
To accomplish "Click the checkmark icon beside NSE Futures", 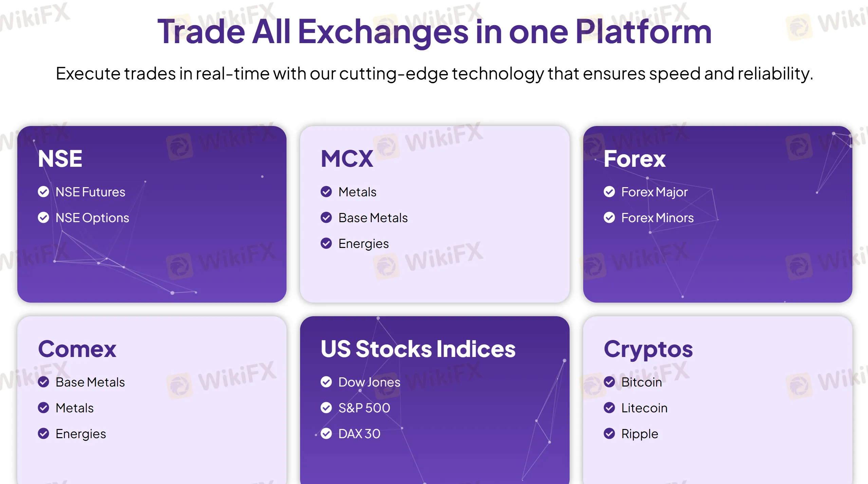I will [x=43, y=192].
